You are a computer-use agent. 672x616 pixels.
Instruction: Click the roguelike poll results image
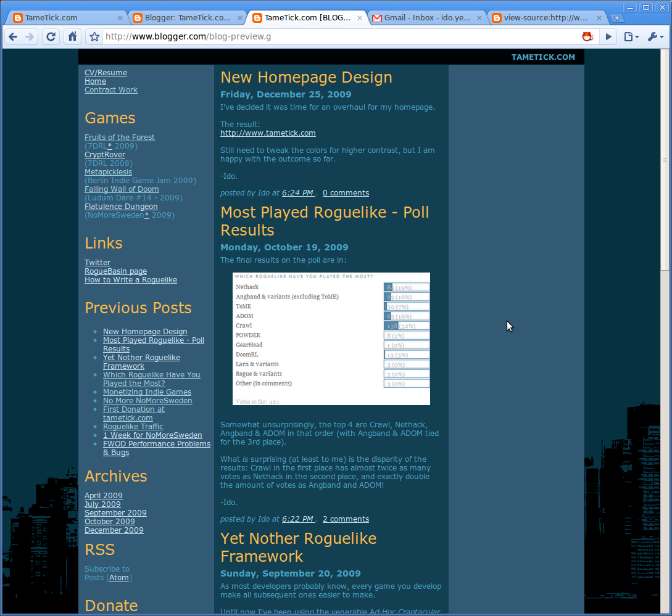[331, 339]
